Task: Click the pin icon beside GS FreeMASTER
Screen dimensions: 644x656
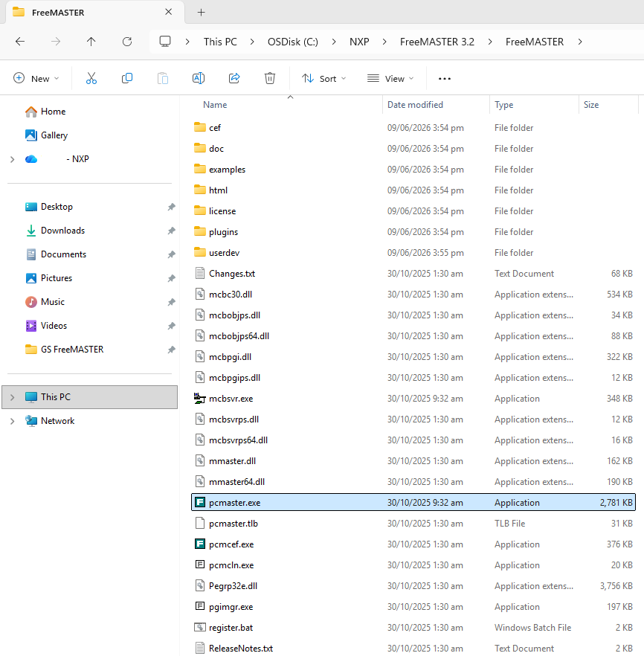Action: point(172,350)
